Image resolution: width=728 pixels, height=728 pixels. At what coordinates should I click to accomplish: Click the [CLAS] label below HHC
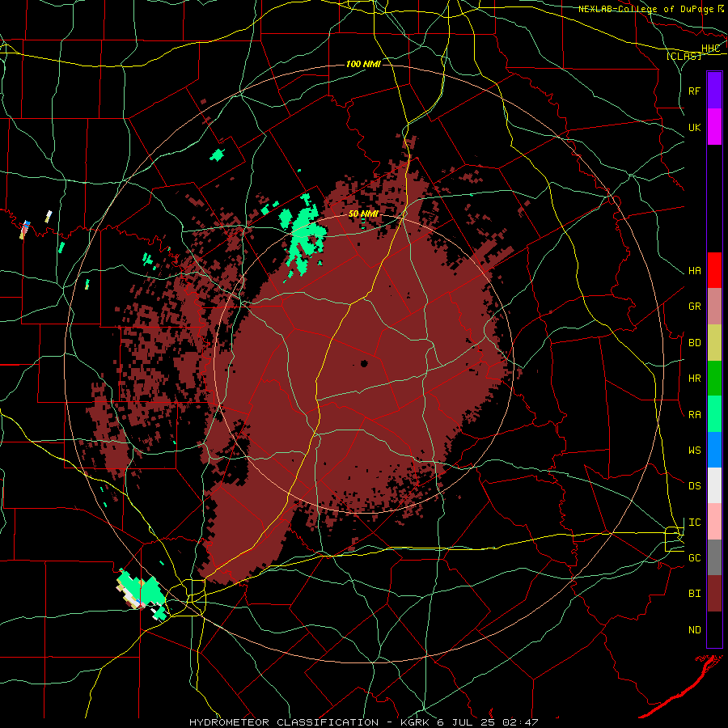pyautogui.click(x=684, y=56)
